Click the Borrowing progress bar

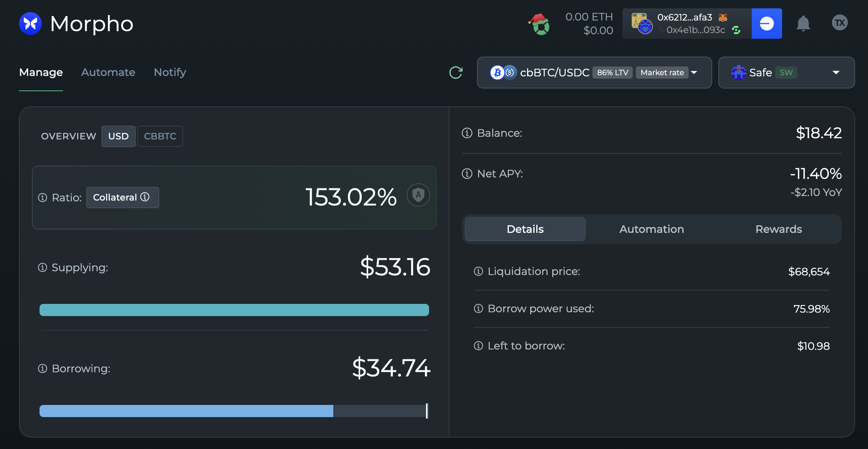tap(234, 411)
